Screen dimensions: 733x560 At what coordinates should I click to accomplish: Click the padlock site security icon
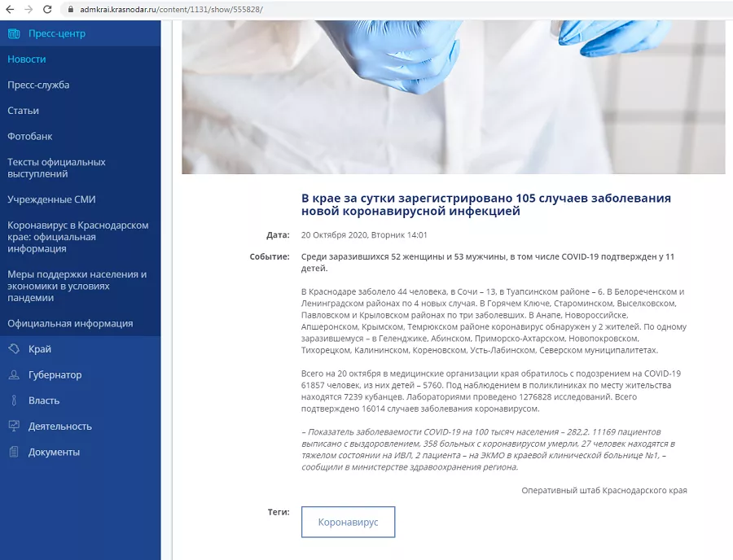click(x=70, y=9)
